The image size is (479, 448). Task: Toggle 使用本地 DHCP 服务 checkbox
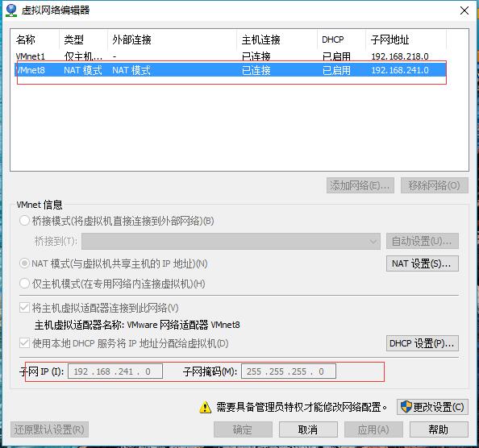[24, 343]
